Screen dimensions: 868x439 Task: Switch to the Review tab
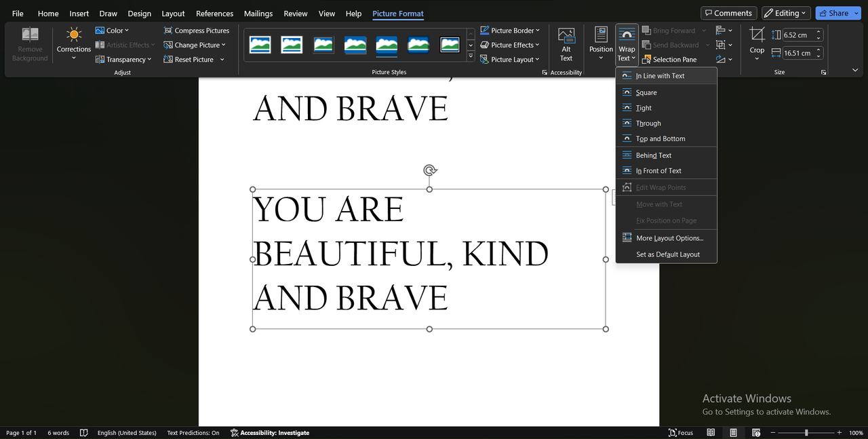coord(296,14)
